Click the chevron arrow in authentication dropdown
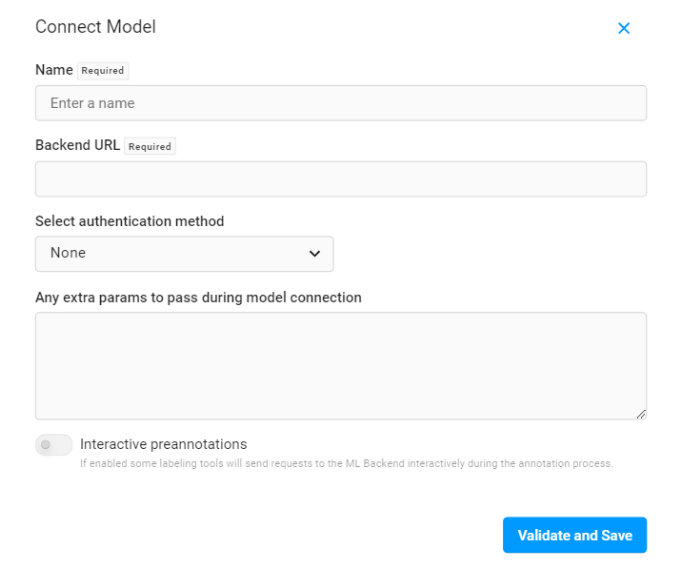The height and width of the screenshot is (577, 677). [x=315, y=254]
